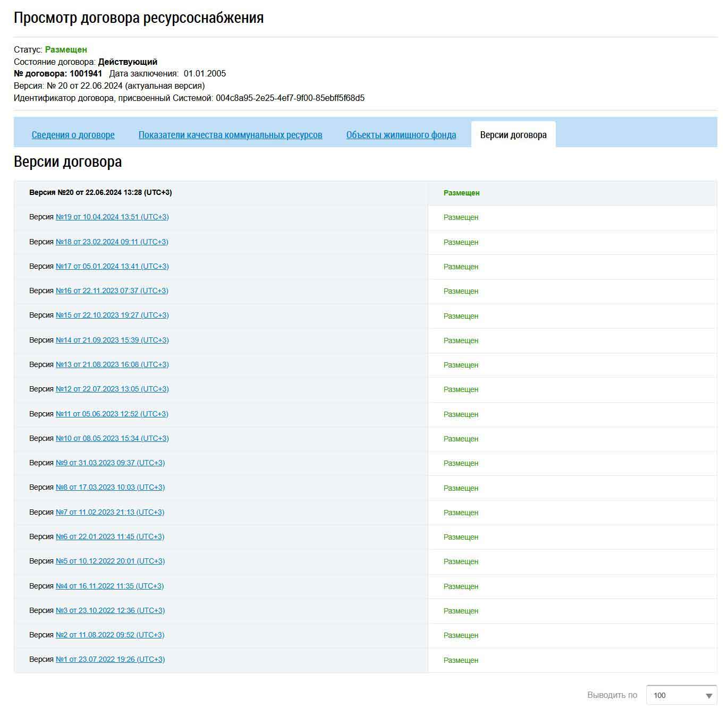The width and height of the screenshot is (728, 716).
Task: Open the first version №1 from 23.07.2022
Action: click(x=110, y=659)
